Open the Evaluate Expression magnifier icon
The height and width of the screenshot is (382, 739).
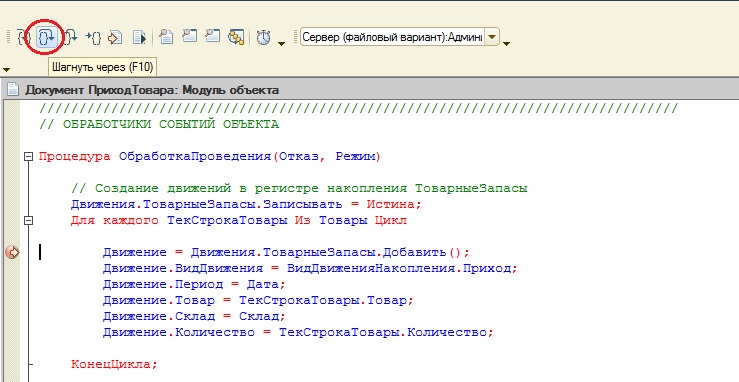tap(166, 37)
